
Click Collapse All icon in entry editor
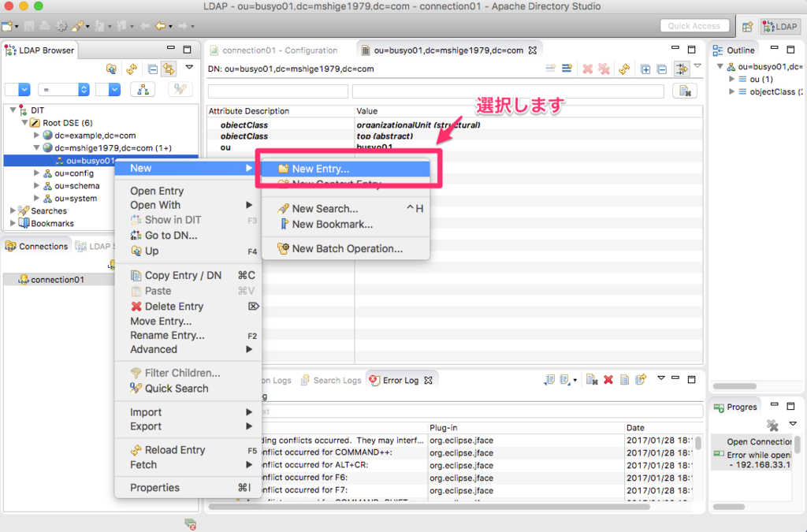(662, 69)
